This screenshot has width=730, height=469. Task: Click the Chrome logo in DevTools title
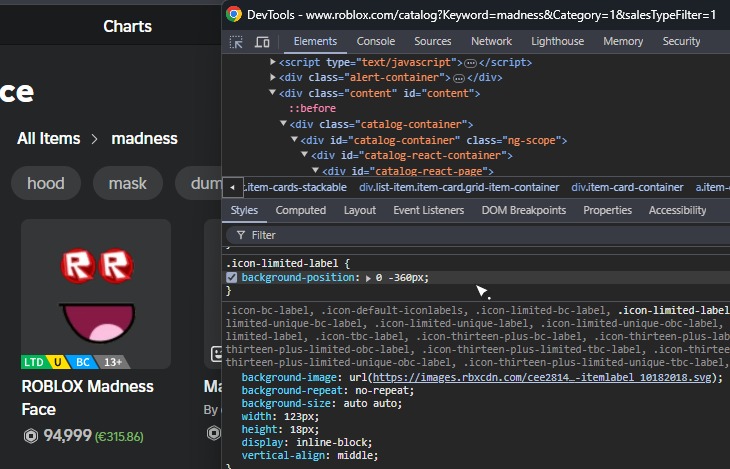(234, 14)
